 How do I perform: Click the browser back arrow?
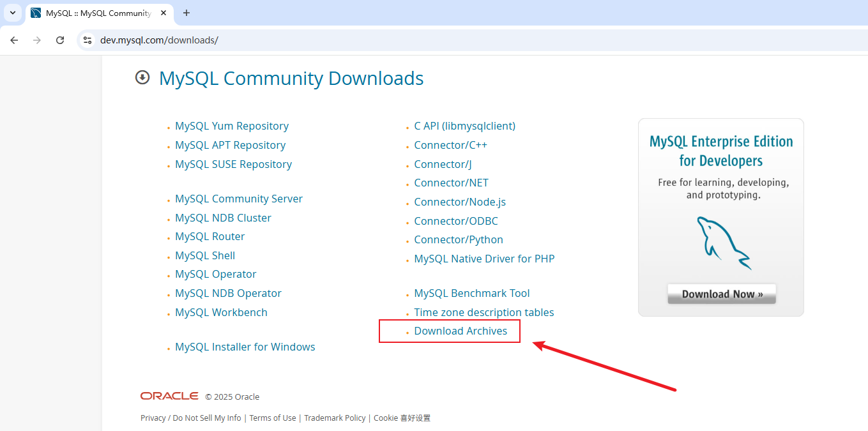[x=14, y=40]
